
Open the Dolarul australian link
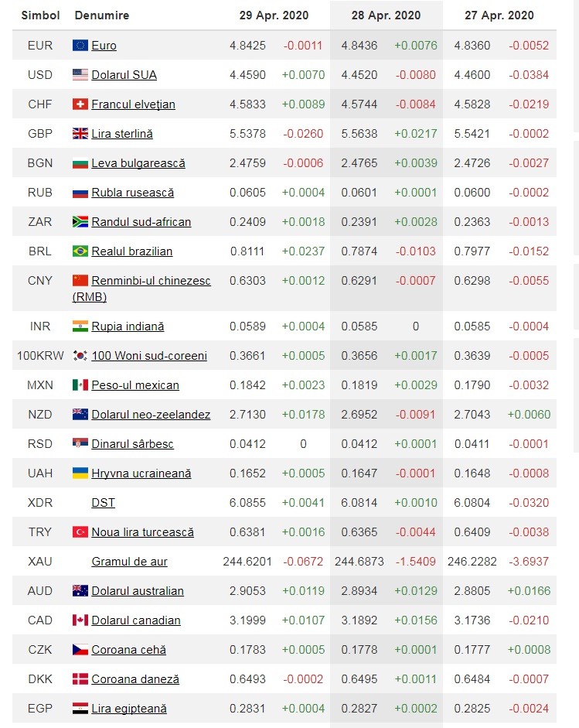[x=138, y=590]
